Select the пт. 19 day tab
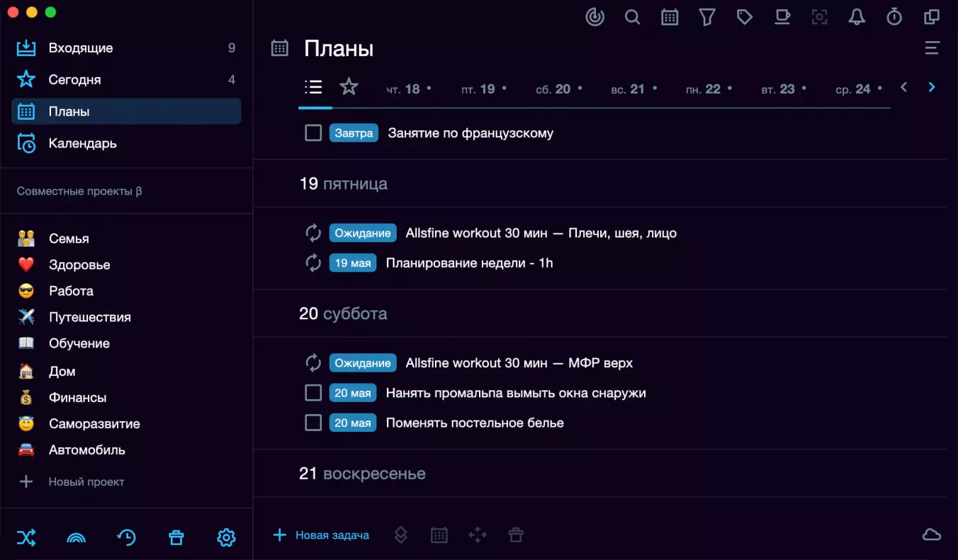The width and height of the screenshot is (958, 560). (x=484, y=89)
